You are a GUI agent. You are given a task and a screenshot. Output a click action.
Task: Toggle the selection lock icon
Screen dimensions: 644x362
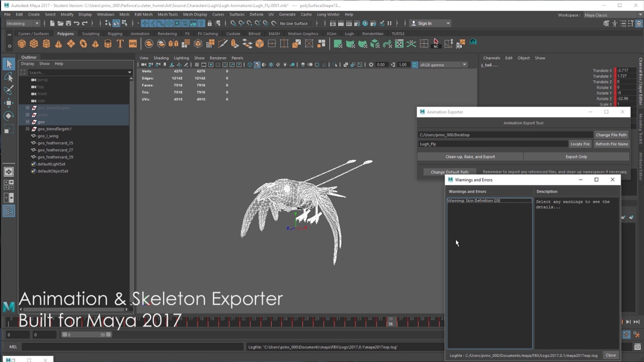tap(210, 23)
